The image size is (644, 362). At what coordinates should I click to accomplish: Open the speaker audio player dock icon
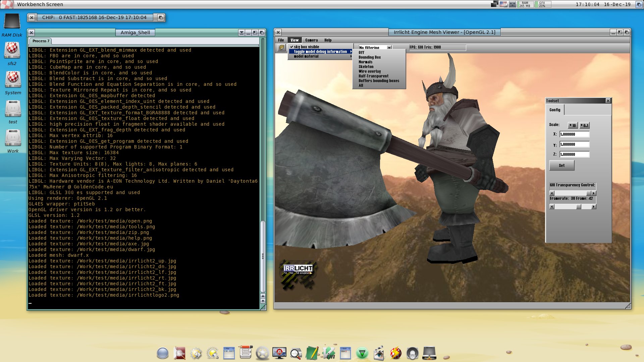pos(413,353)
